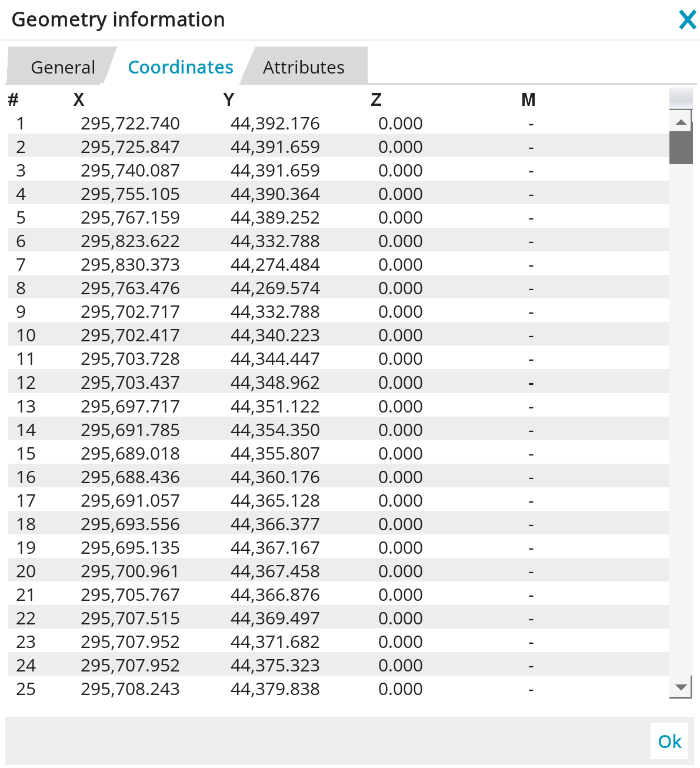Select Y value 44,375.323

[275, 666]
